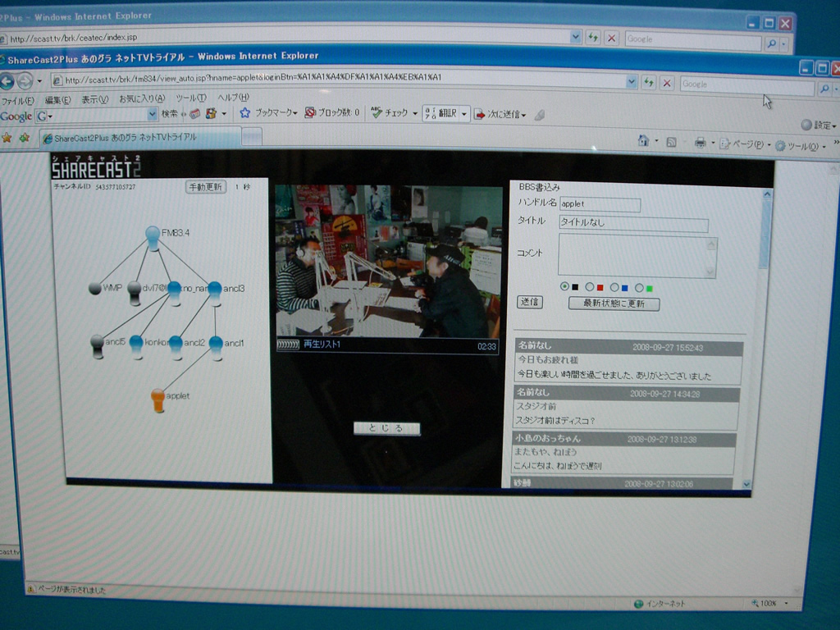Open the ファイル(F) menu

coord(18,101)
